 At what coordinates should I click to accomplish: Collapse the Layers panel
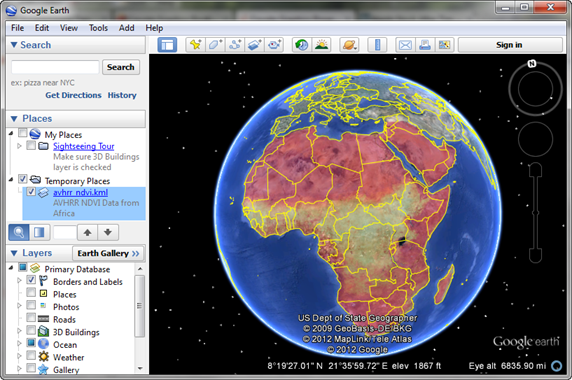tap(14, 253)
